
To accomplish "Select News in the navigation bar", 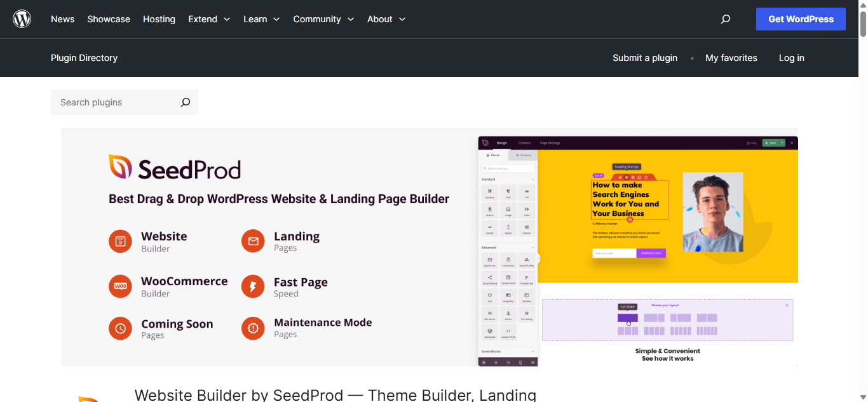I will click(62, 19).
